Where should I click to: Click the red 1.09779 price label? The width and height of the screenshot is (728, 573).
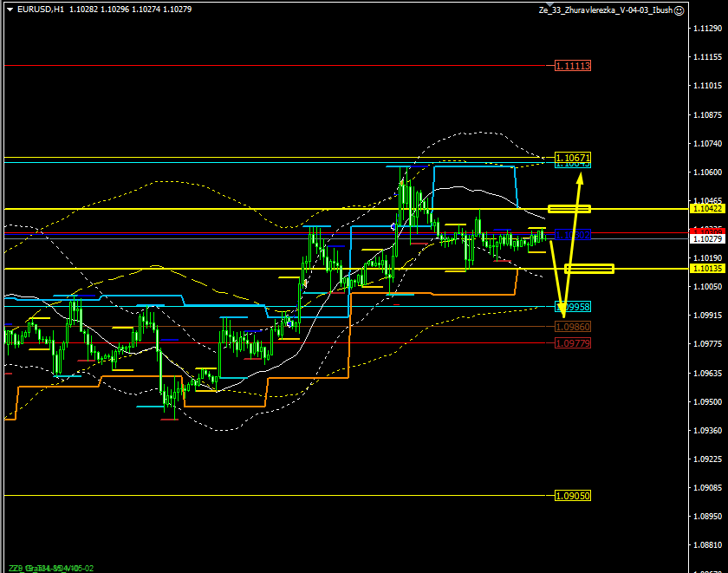coord(573,343)
